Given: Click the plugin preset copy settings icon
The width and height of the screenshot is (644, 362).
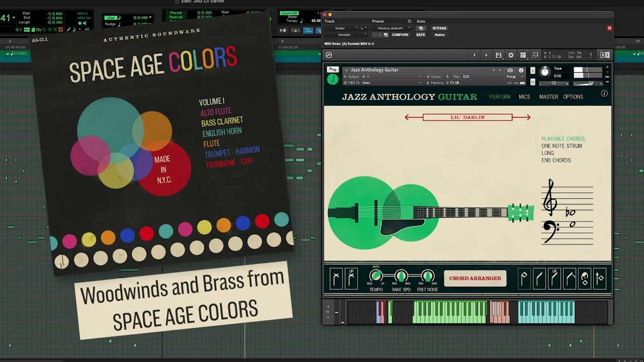Looking at the screenshot, I should [386, 35].
